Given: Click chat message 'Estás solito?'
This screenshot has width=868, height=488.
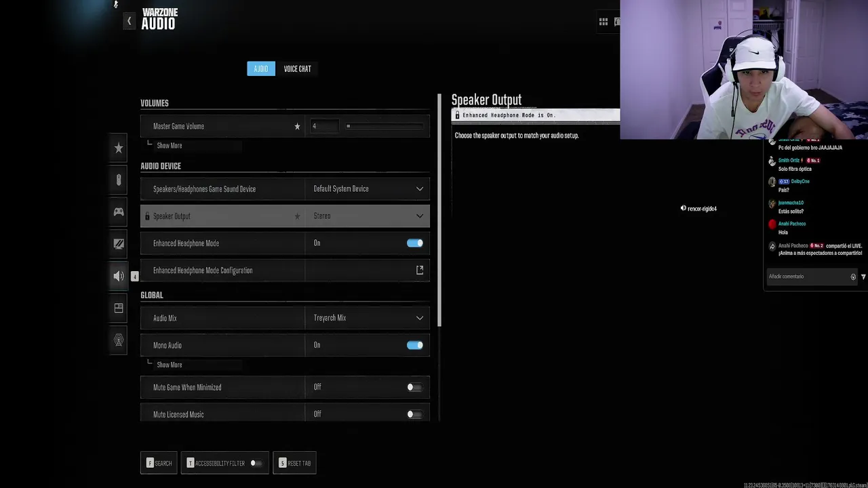Looking at the screenshot, I should pyautogui.click(x=791, y=211).
